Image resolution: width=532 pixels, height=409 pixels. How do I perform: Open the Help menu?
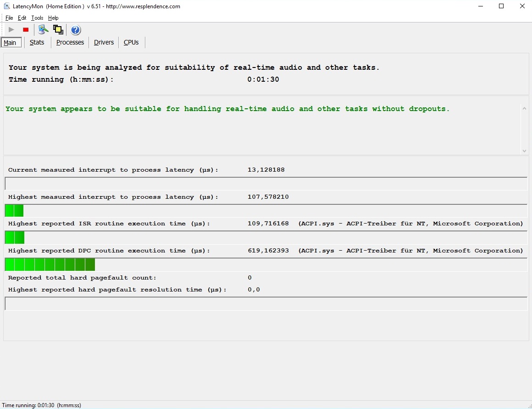(x=53, y=18)
